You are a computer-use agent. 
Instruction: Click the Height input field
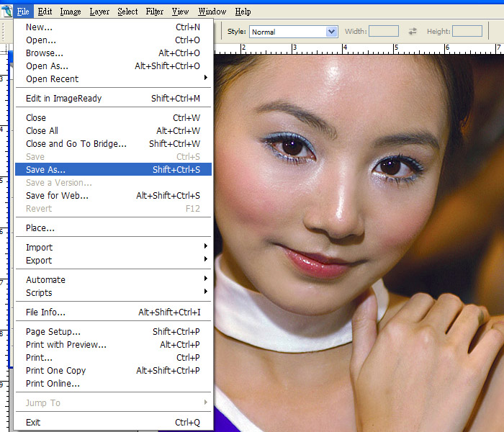coord(467,32)
